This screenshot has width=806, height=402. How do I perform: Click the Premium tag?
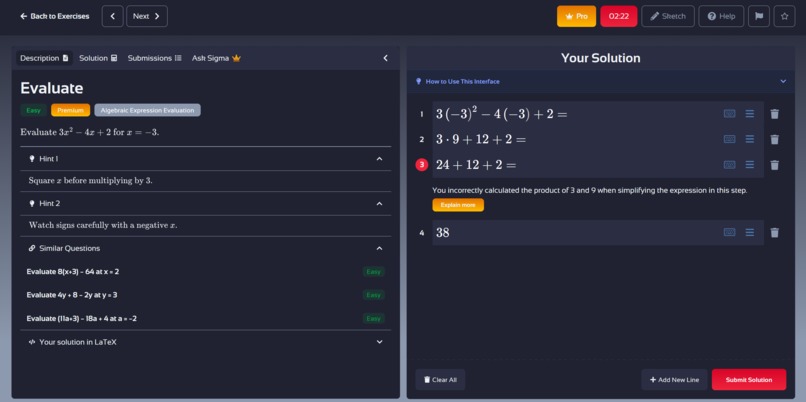click(70, 110)
